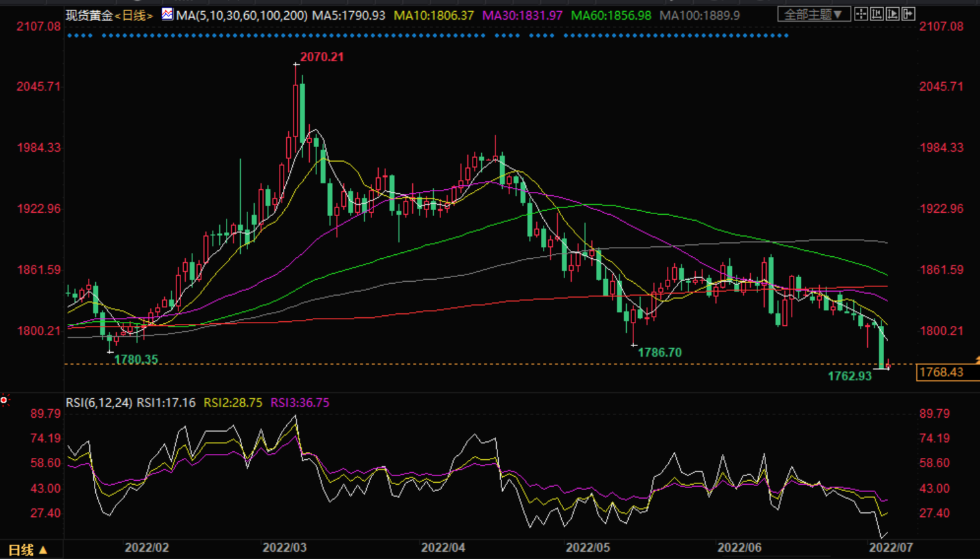Click the MA indicator chart icon
The width and height of the screenshot is (980, 559).
[x=167, y=14]
